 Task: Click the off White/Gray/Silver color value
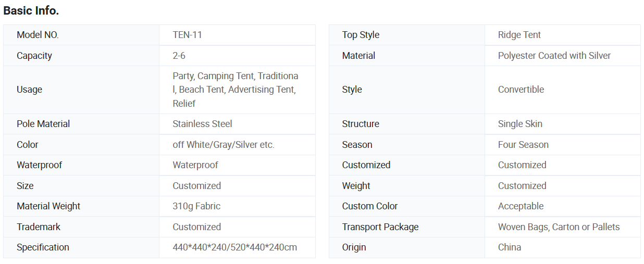click(223, 145)
